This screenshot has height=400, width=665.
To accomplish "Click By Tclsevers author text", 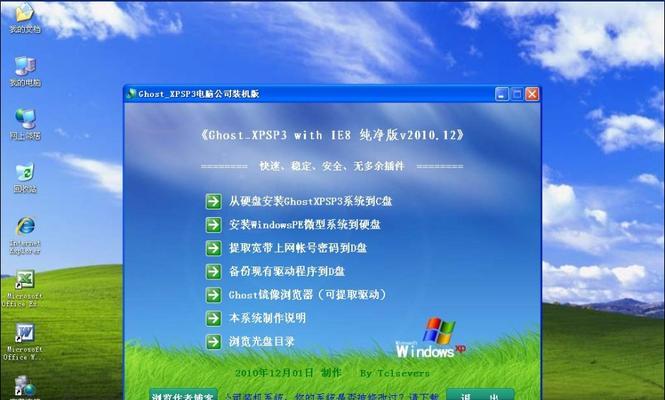I will [395, 373].
